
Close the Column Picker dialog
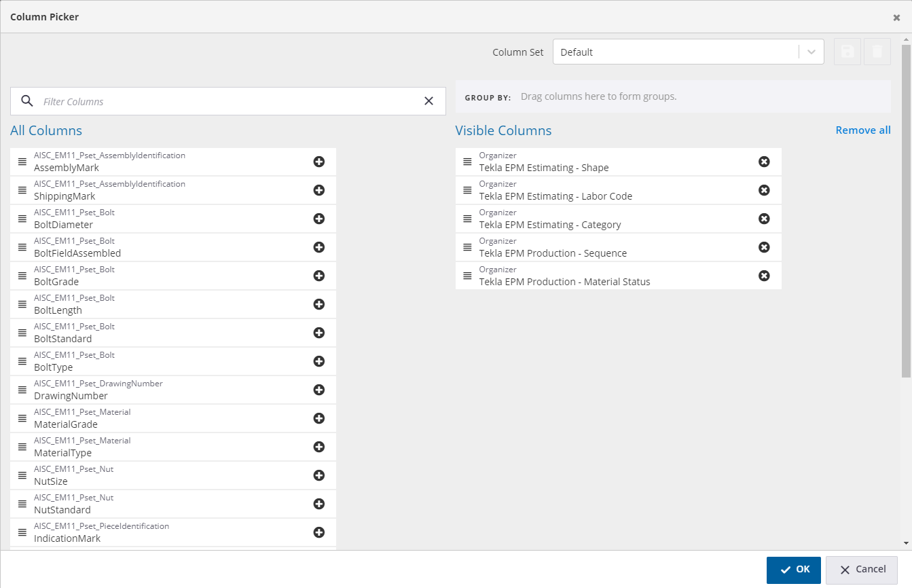896,18
